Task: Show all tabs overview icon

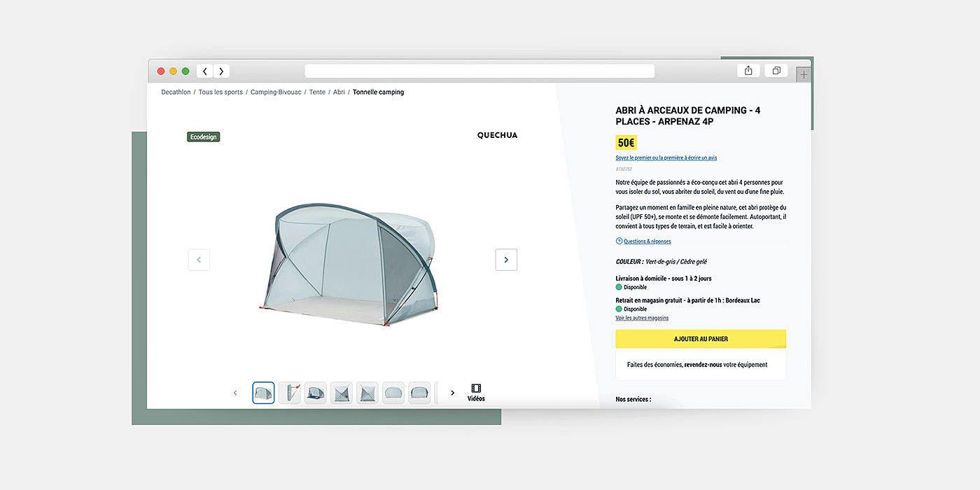Action: (776, 71)
